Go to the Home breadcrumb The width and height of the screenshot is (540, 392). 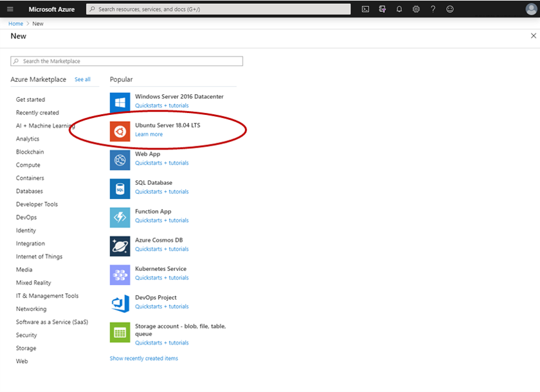(16, 24)
